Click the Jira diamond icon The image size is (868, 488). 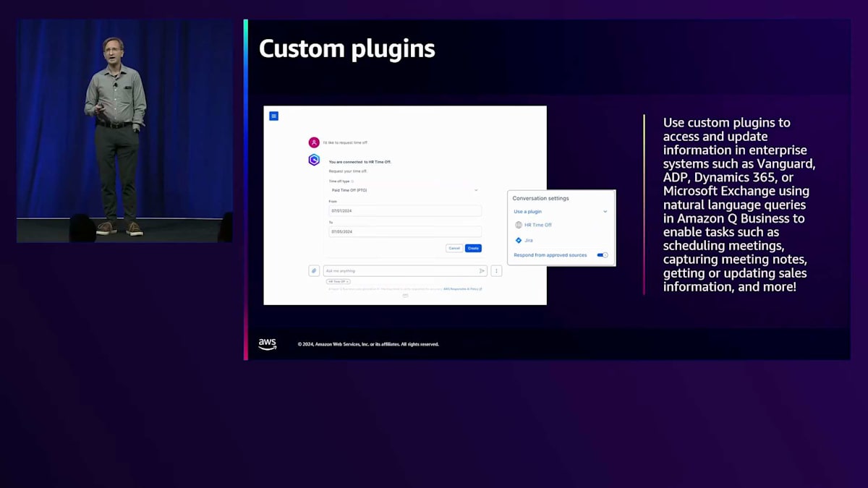click(x=519, y=240)
